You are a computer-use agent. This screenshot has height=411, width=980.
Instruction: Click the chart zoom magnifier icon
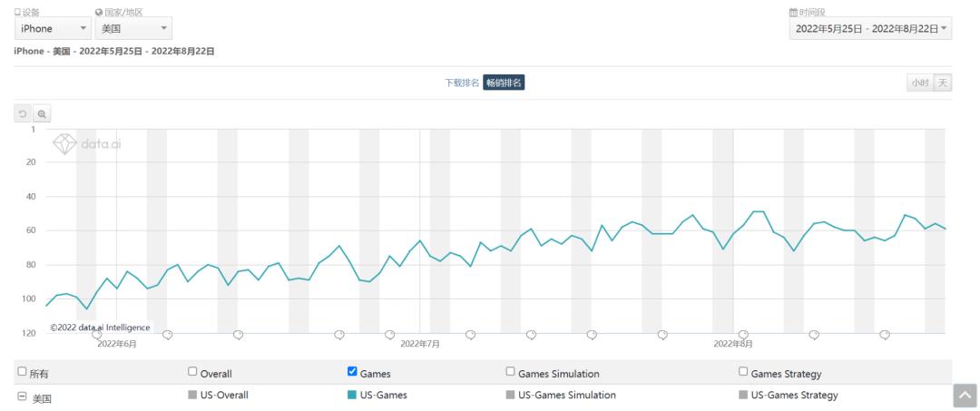41,113
